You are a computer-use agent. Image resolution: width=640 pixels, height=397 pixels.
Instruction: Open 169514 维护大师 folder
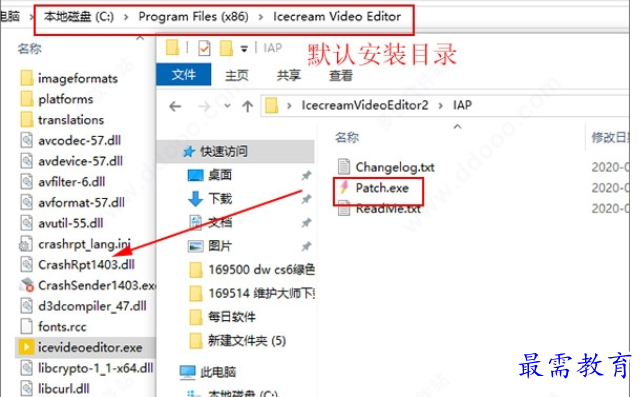coord(252,293)
